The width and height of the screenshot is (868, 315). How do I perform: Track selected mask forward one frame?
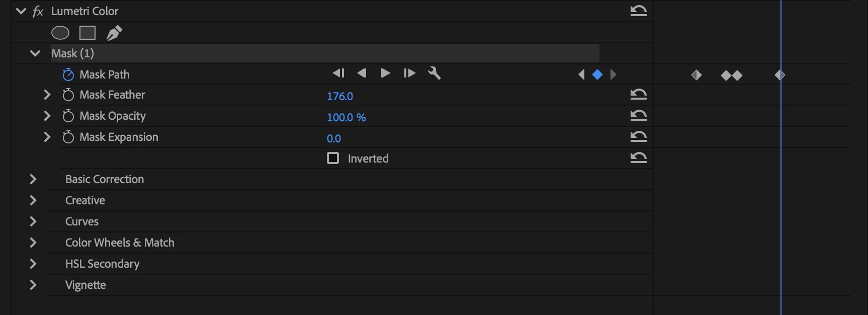click(x=409, y=73)
